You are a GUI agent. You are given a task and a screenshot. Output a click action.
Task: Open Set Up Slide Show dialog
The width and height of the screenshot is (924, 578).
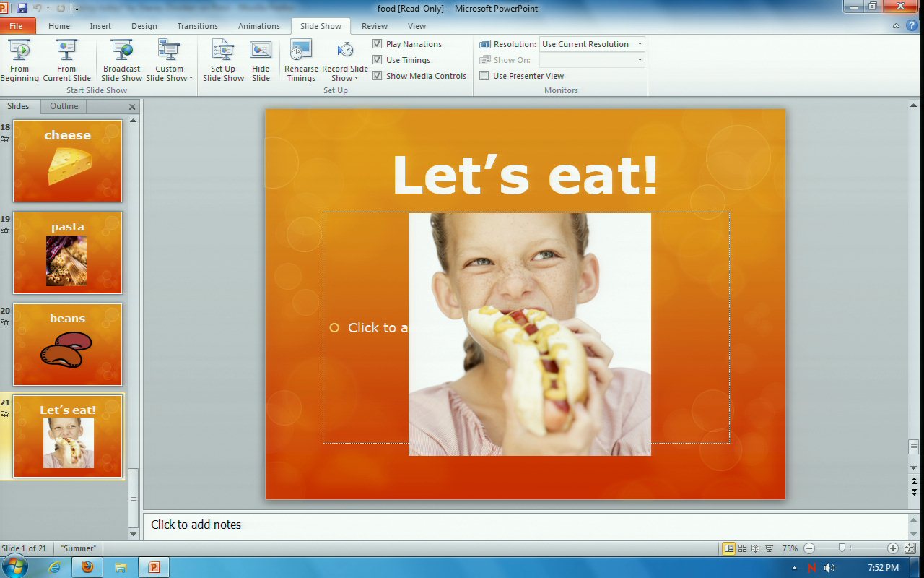click(223, 61)
